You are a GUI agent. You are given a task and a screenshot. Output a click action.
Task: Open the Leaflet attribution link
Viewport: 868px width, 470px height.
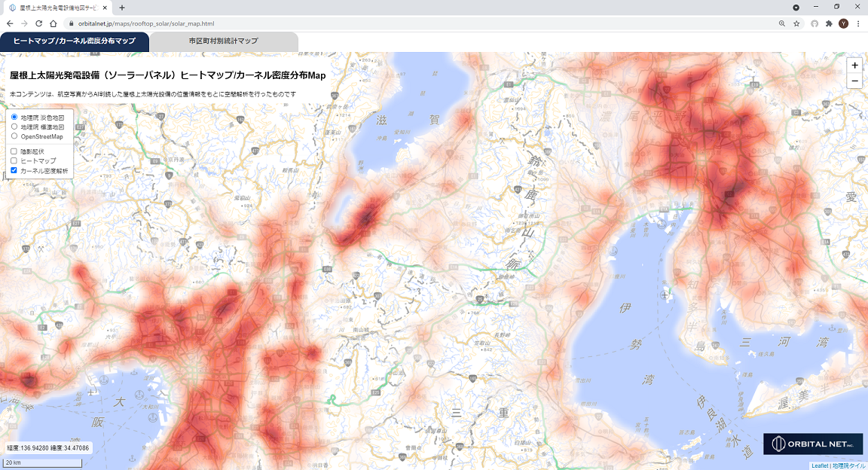[x=820, y=465]
